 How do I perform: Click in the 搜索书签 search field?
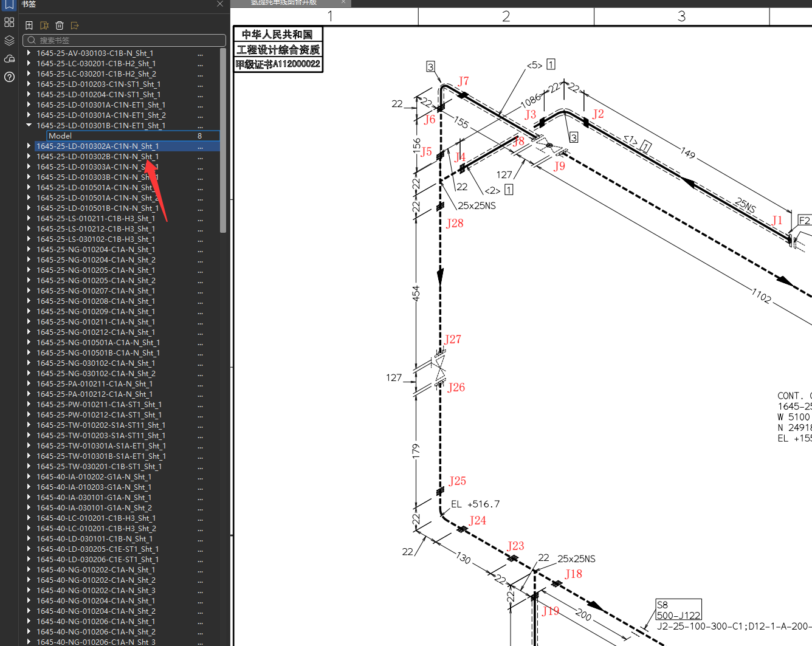pyautogui.click(x=124, y=40)
